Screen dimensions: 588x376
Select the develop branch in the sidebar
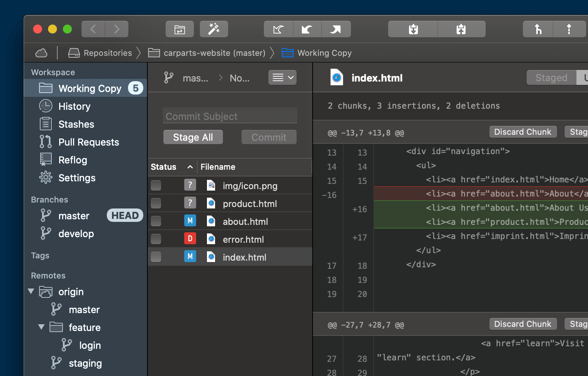coord(76,234)
